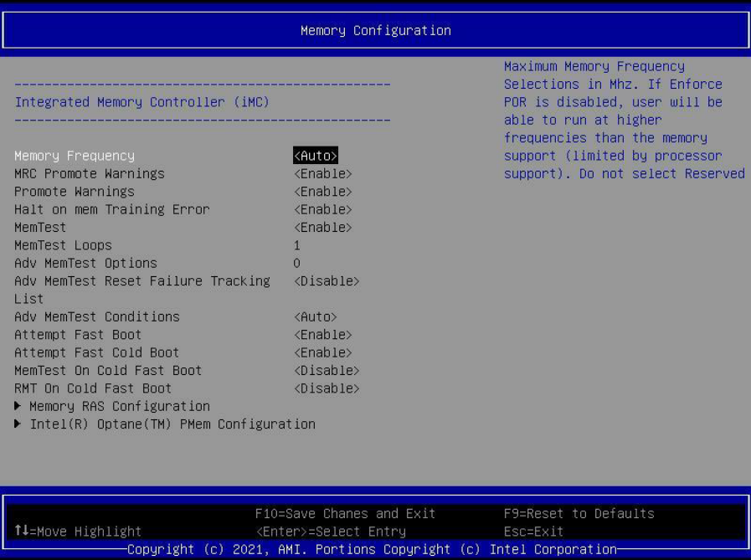Viewport: 751px width, 560px height.
Task: Open Intel(R) Optane(TM) PMem Configuration submenu
Action: click(172, 424)
